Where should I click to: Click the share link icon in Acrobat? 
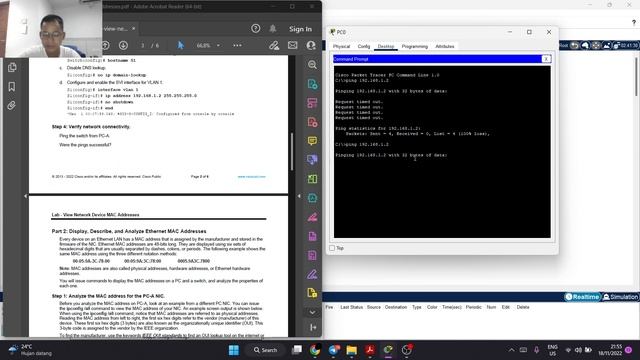[274, 45]
